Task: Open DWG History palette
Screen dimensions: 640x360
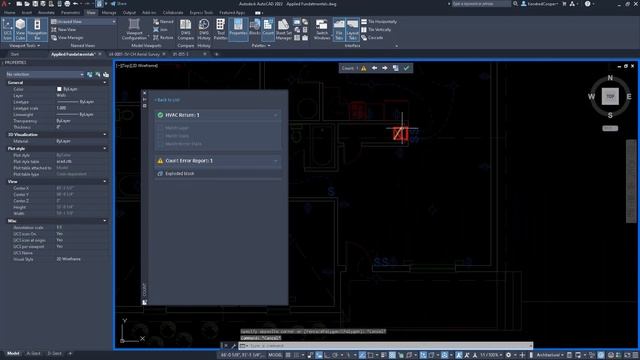Action: pos(204,29)
